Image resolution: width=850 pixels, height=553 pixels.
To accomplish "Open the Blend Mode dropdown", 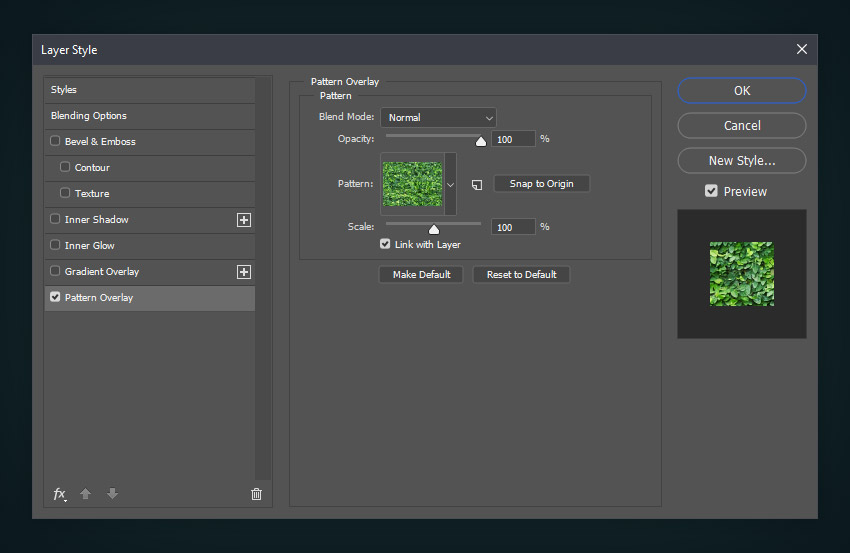I will coord(438,118).
